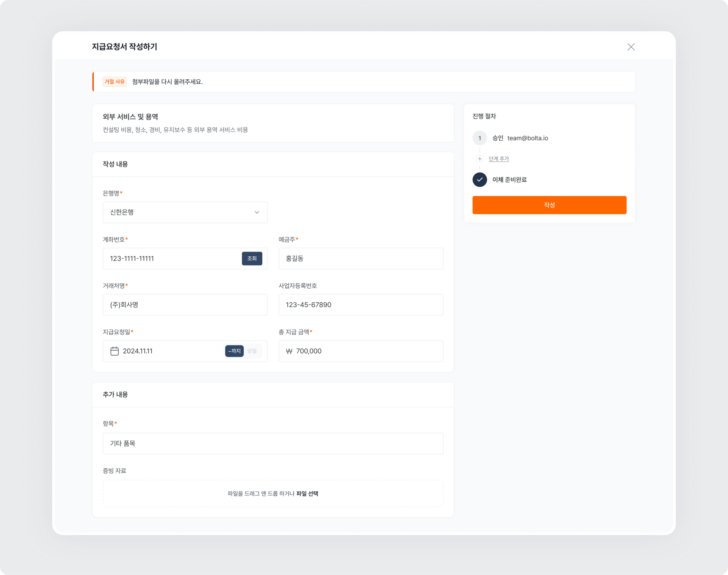
Task: Click the 조회 account lookup button
Action: tap(252, 259)
